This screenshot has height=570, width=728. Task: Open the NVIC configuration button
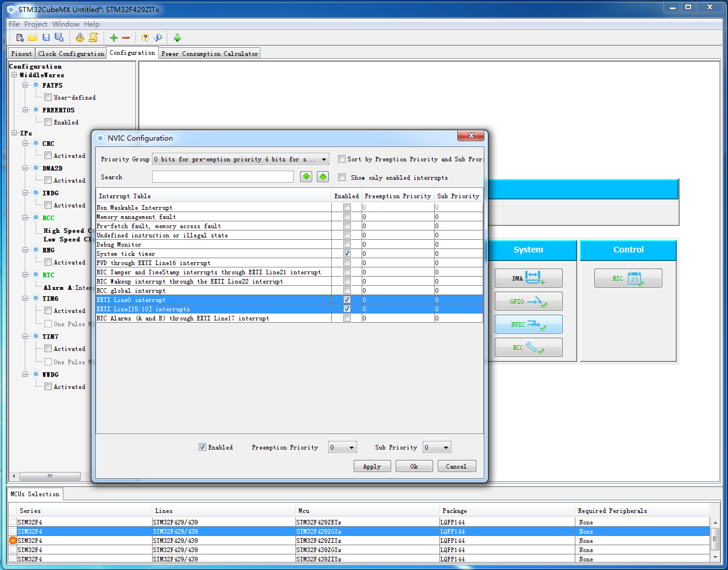(529, 324)
